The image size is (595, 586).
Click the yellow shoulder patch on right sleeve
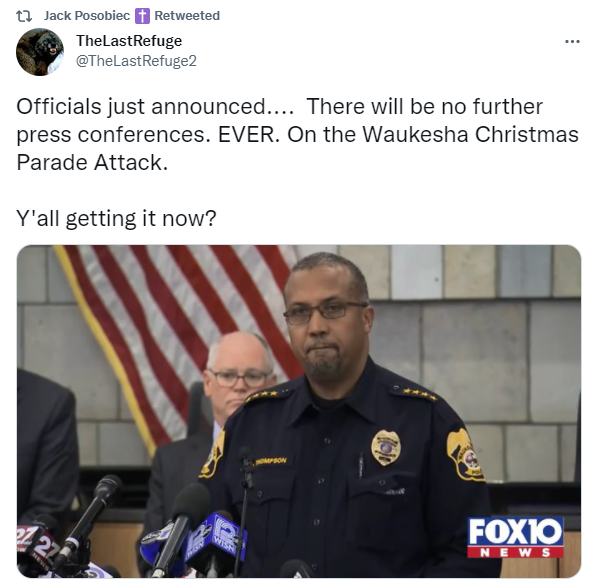pos(464,455)
